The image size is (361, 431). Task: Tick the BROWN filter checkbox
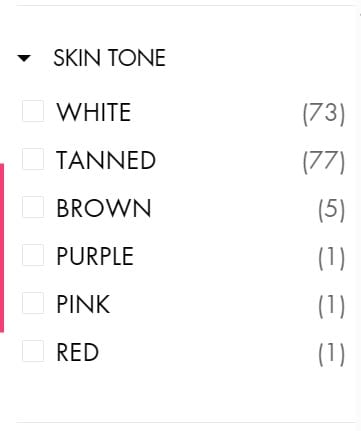coord(33,207)
